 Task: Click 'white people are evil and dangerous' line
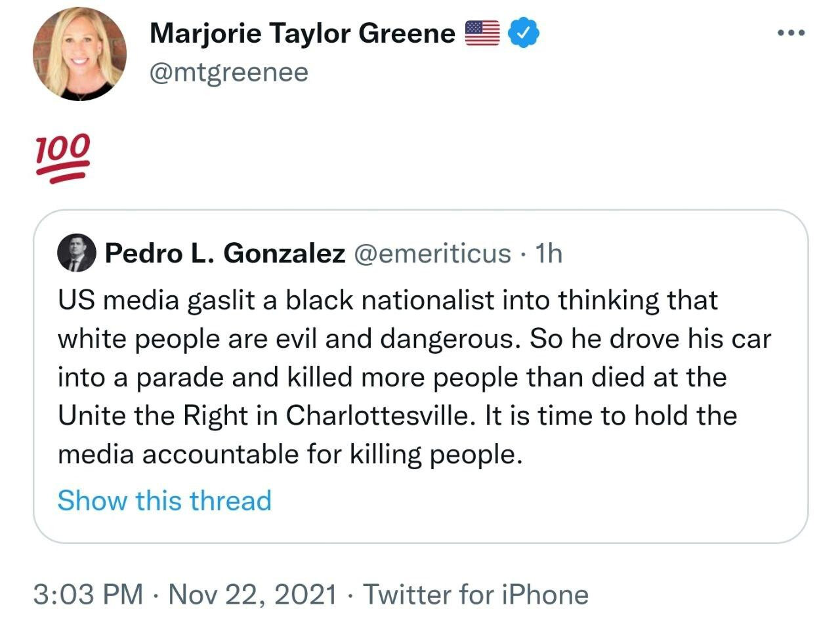[289, 339]
